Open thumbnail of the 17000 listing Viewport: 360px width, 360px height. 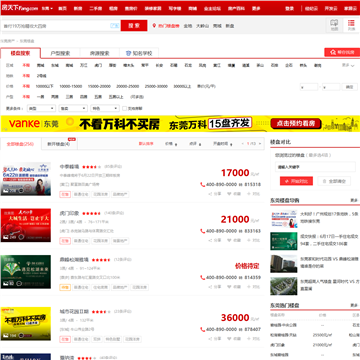coord(26,179)
